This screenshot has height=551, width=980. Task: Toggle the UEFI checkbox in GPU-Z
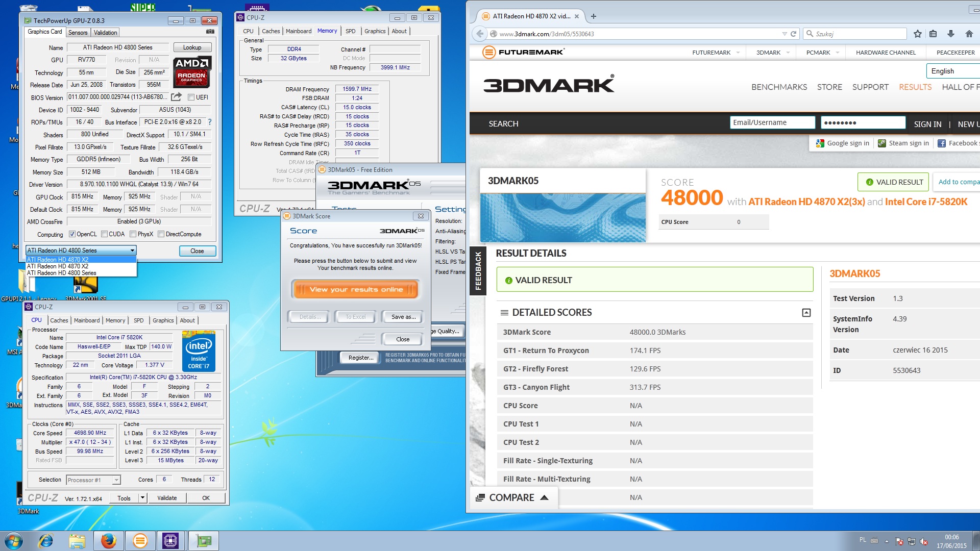click(x=191, y=97)
